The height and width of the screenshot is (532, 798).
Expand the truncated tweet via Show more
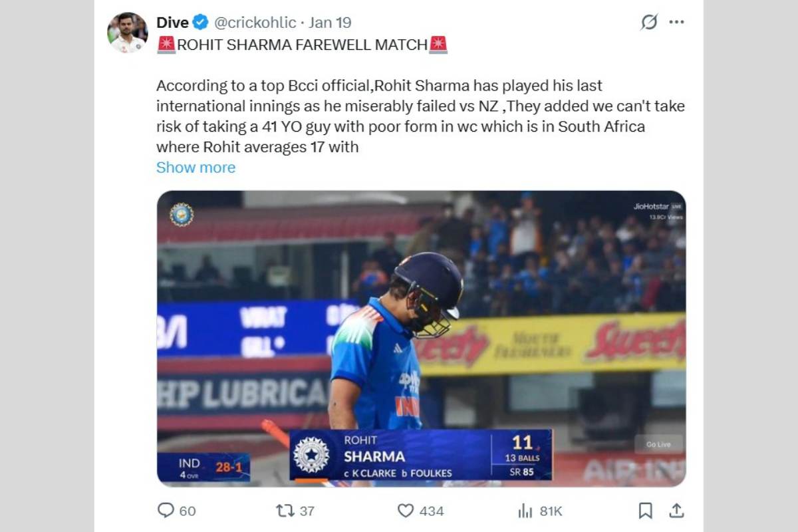coord(196,167)
